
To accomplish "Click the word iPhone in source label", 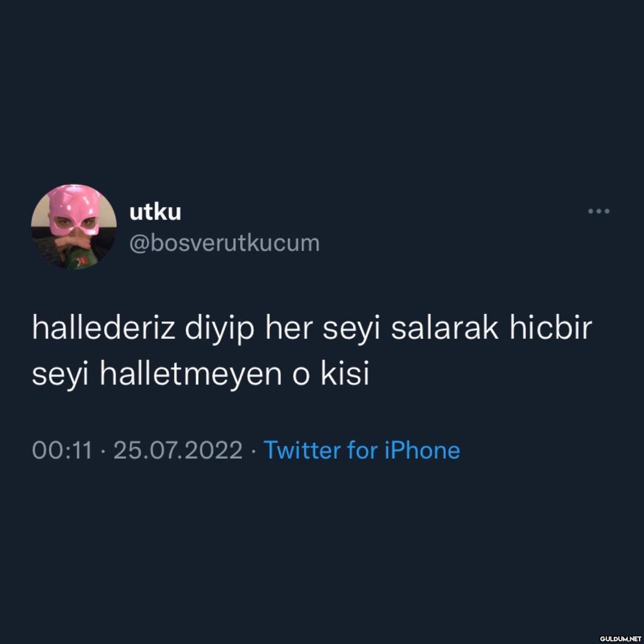I will [422, 450].
